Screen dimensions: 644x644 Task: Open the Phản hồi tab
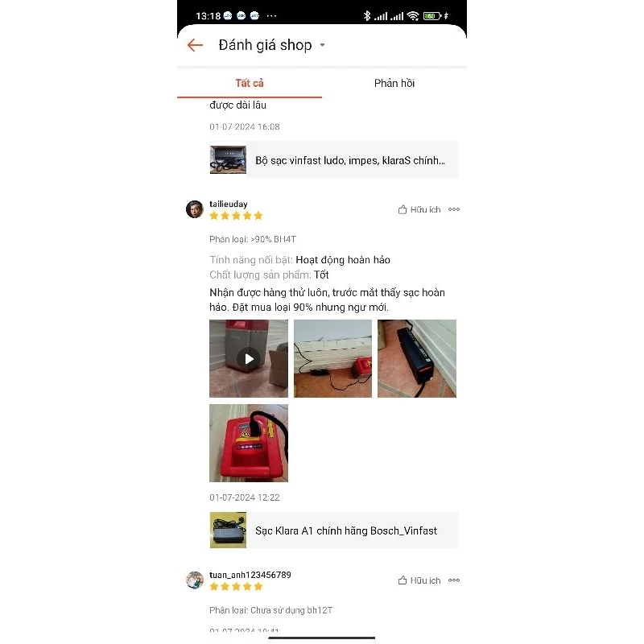(394, 84)
